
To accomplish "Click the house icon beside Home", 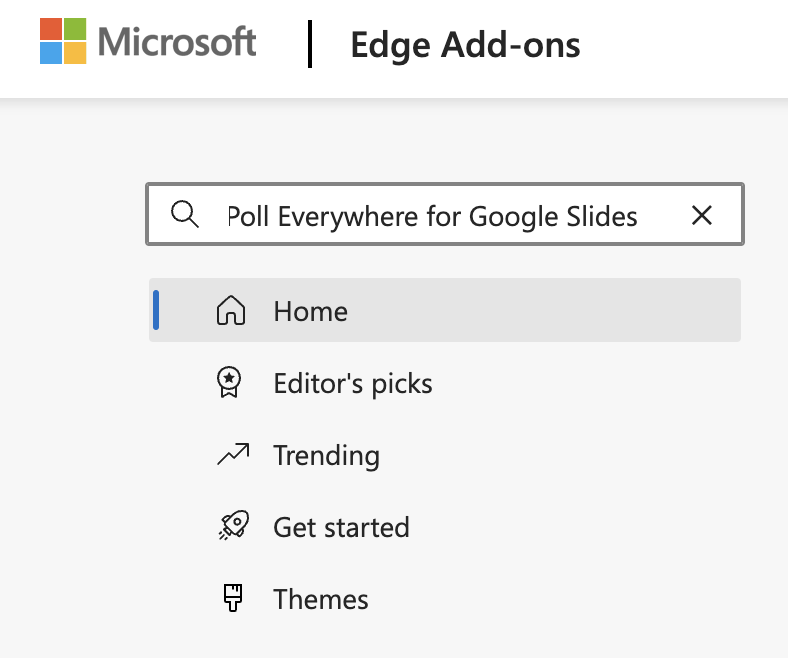I will click(x=231, y=311).
